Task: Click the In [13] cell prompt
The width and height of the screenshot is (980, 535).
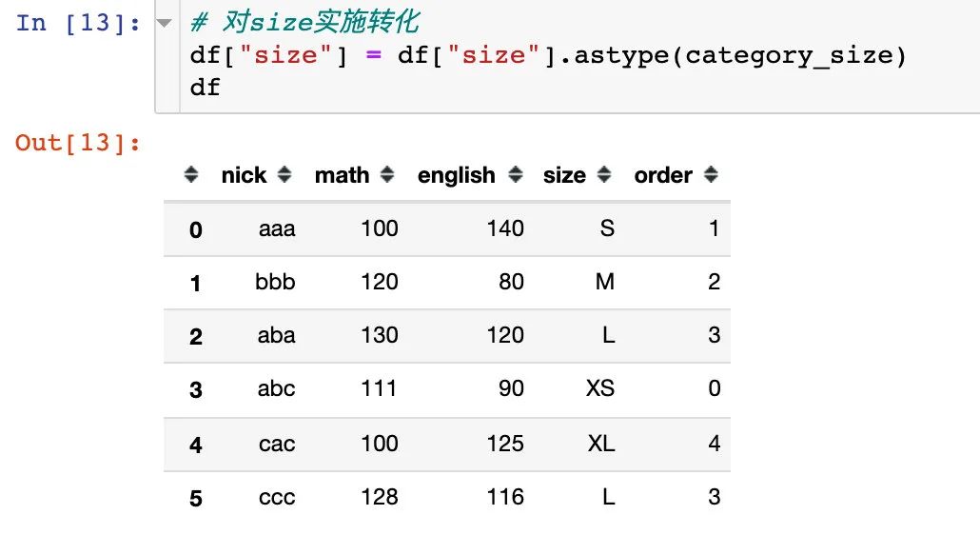Action: [79, 23]
